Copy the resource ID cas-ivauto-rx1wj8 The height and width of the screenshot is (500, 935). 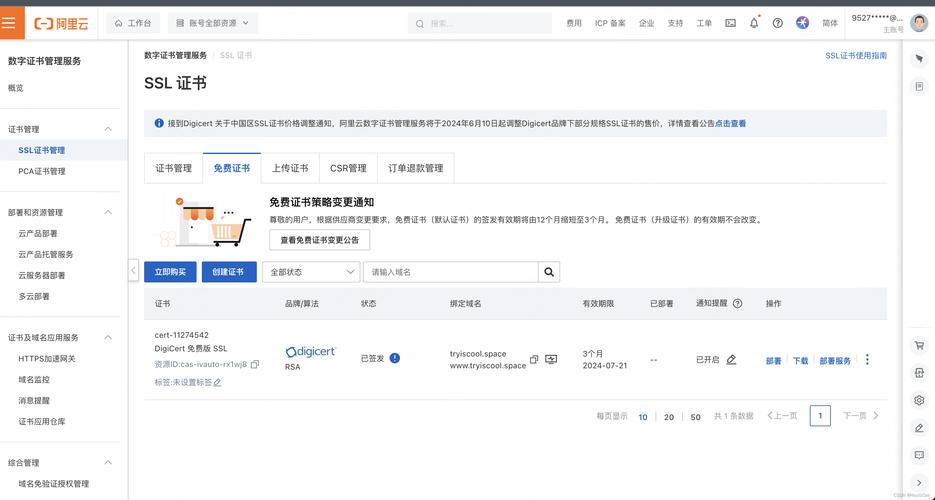[x=255, y=364]
